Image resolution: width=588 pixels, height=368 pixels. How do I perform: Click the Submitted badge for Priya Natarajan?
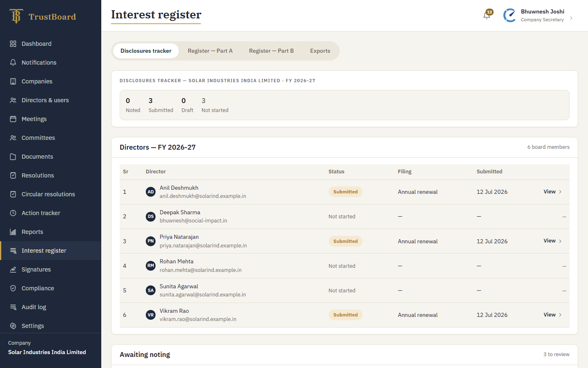[x=345, y=241]
